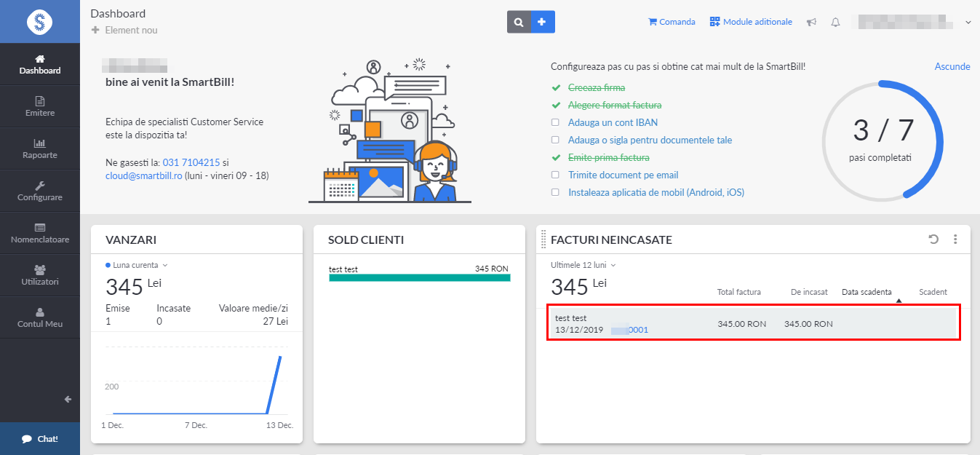Open Facturi Neincasate three-dot options menu
The width and height of the screenshot is (980, 455).
coord(955,239)
